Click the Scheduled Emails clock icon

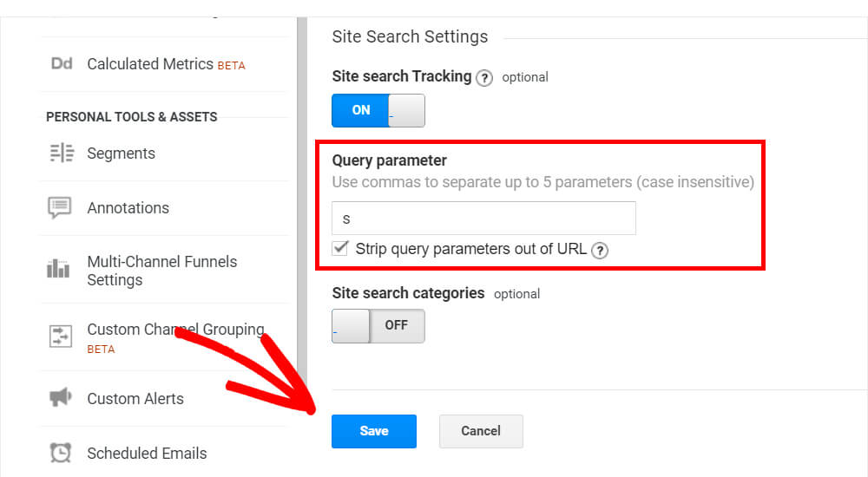[x=61, y=453]
